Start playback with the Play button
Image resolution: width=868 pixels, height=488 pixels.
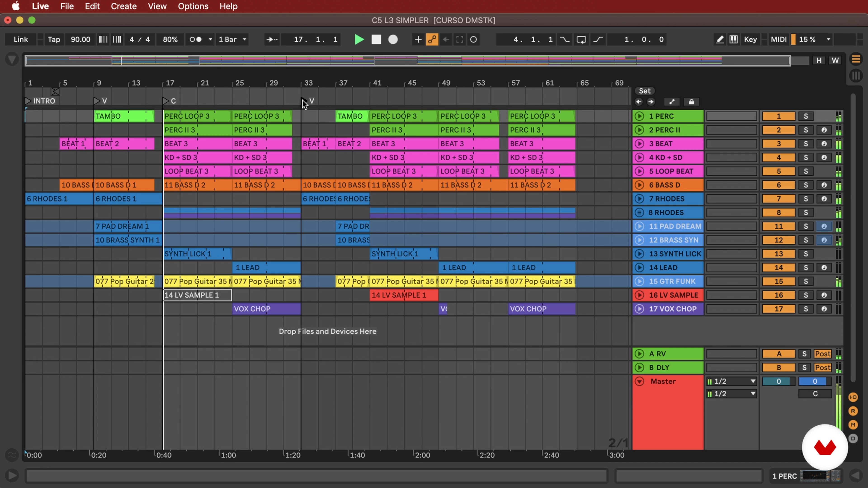[359, 39]
